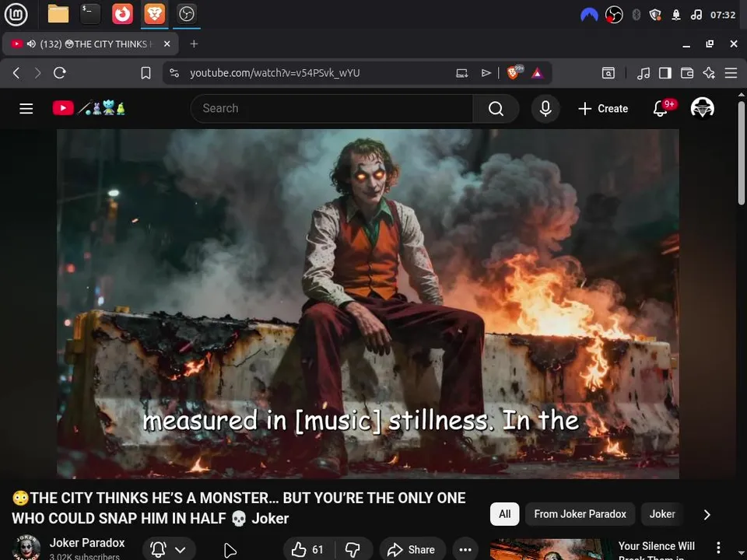Viewport: 747px width, 560px height.
Task: Click the search magnifier button
Action: coord(496,109)
